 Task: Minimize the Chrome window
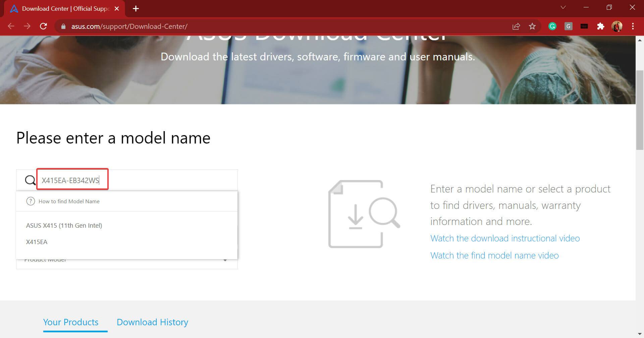[586, 7]
